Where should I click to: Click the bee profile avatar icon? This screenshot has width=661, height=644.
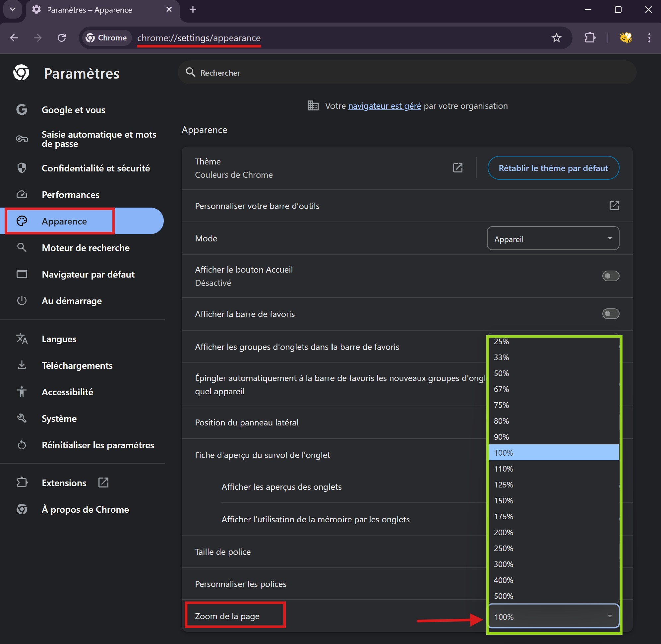coord(626,38)
